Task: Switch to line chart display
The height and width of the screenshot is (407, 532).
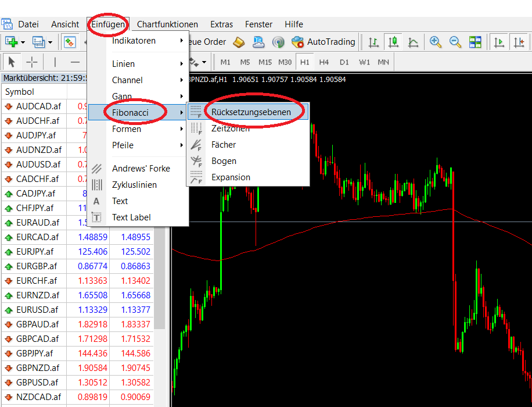Action: (413, 42)
